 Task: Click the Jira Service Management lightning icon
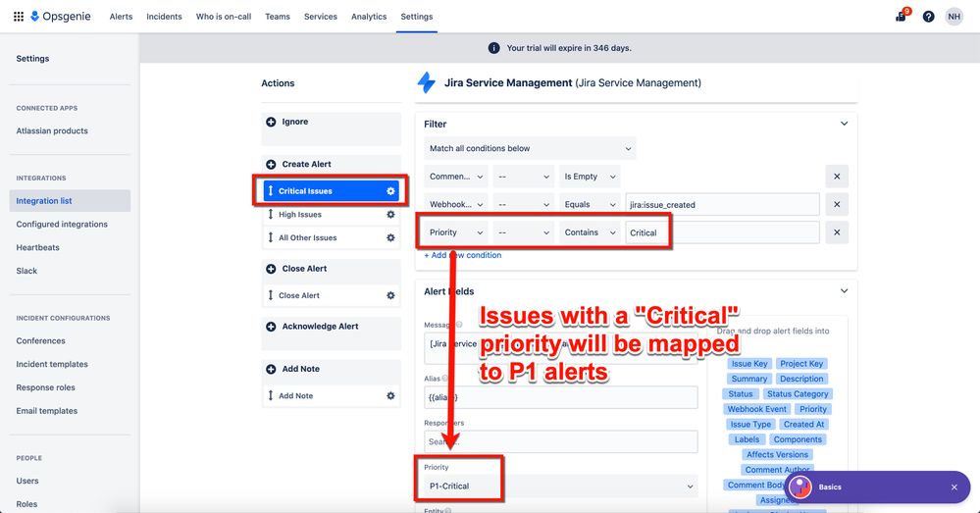click(427, 82)
